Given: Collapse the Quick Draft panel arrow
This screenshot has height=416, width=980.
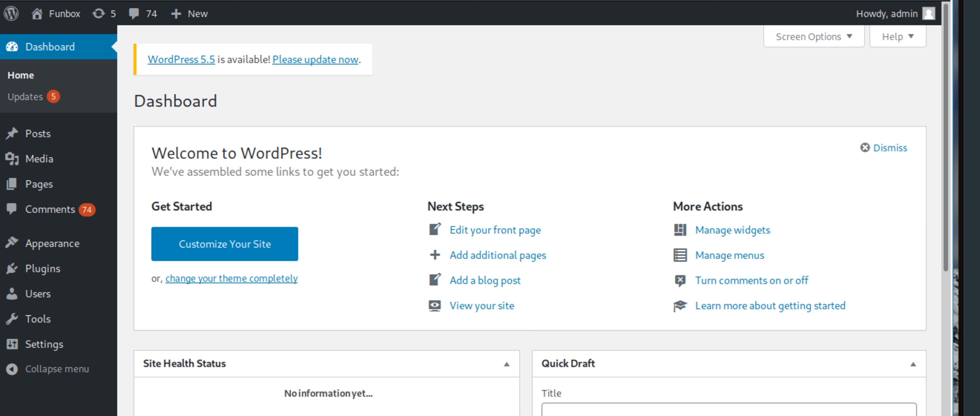Looking at the screenshot, I should pyautogui.click(x=913, y=364).
